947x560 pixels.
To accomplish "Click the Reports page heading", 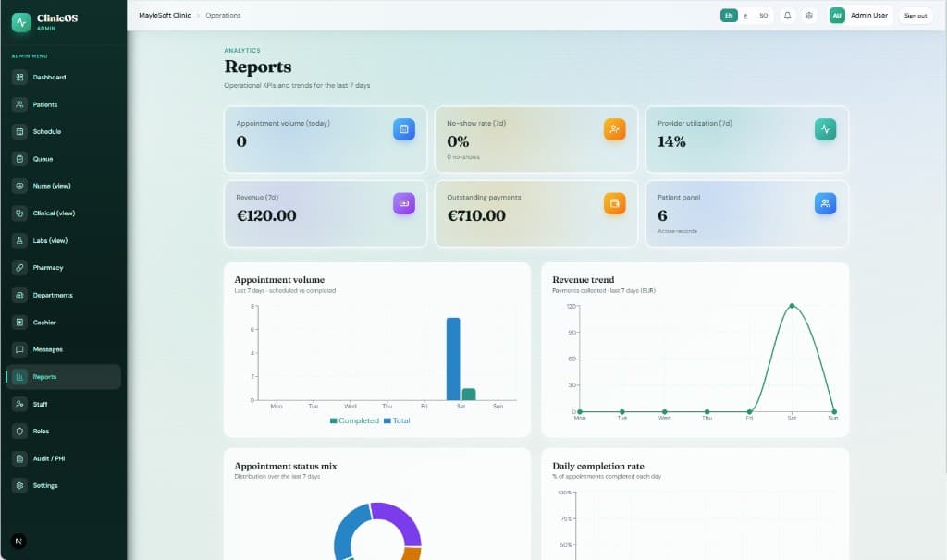I will coord(258,67).
